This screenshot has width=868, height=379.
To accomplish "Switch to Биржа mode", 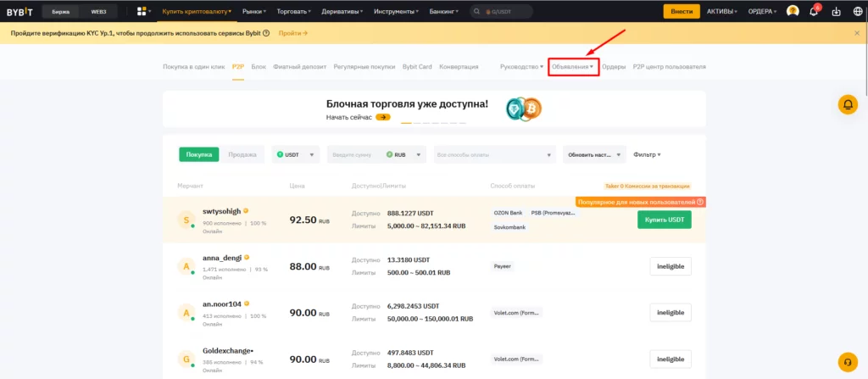I will (60, 11).
